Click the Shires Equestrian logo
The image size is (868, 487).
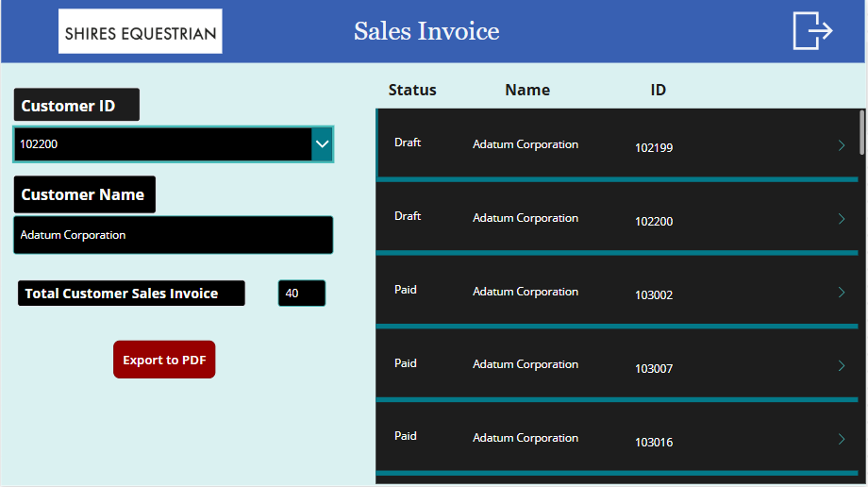coord(140,31)
